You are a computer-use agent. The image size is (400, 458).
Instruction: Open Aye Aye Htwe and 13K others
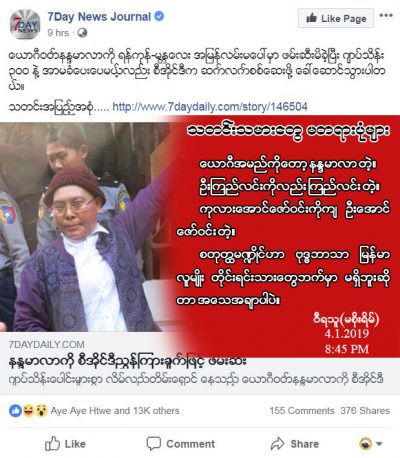[x=115, y=411]
